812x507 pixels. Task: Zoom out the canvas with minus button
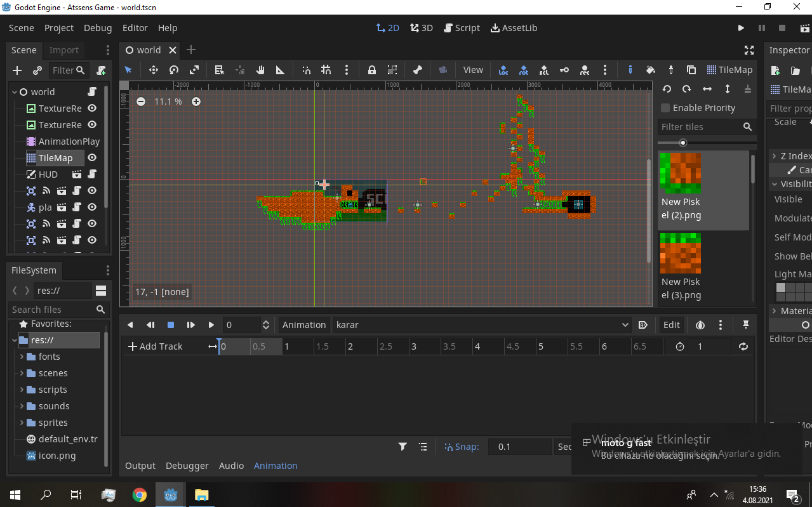click(141, 102)
